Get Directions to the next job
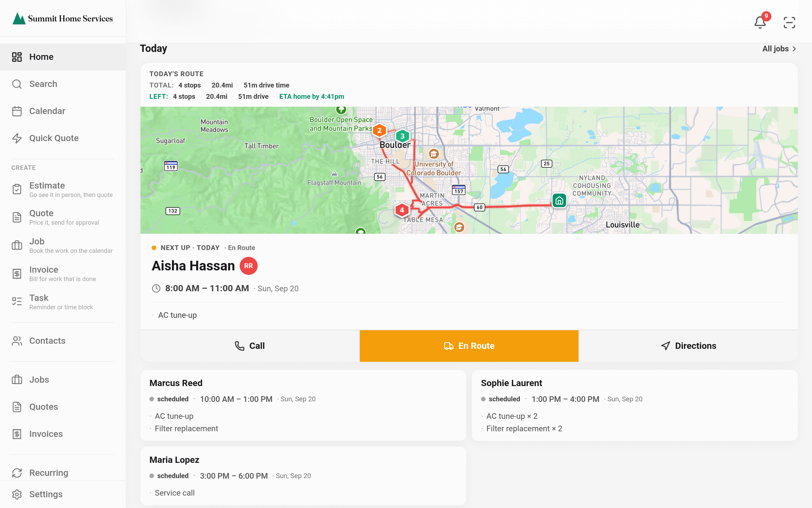The width and height of the screenshot is (812, 508). point(688,346)
